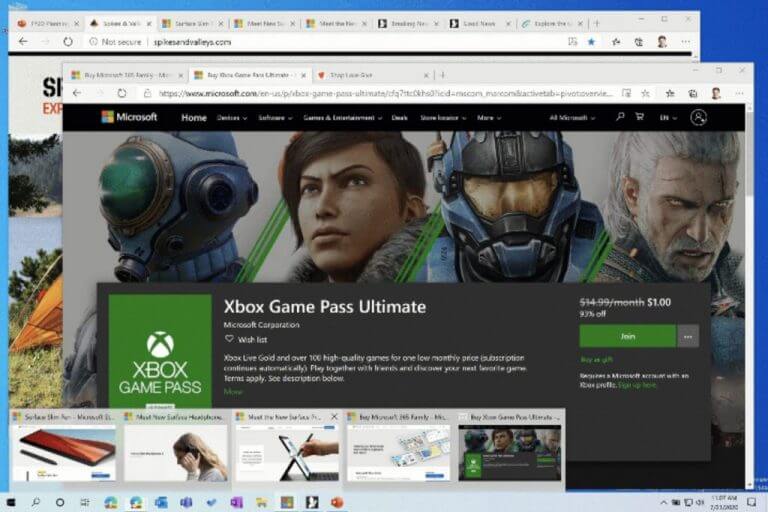Open the account sign-in circle icon
768x512 pixels.
pos(698,118)
